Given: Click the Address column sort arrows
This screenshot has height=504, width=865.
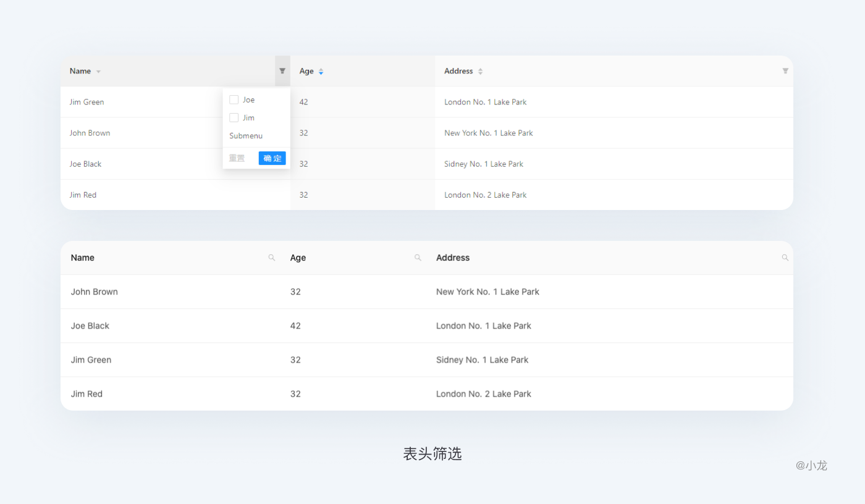Looking at the screenshot, I should pyautogui.click(x=480, y=72).
